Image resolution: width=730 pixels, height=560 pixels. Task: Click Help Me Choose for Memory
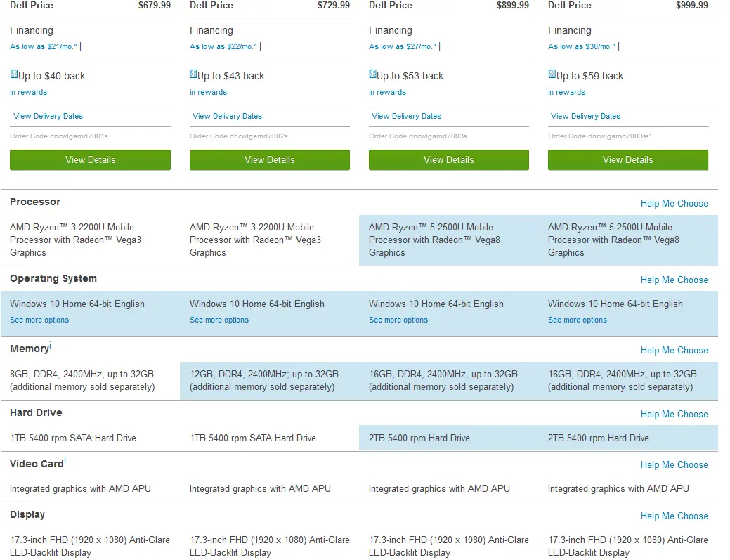tap(674, 350)
